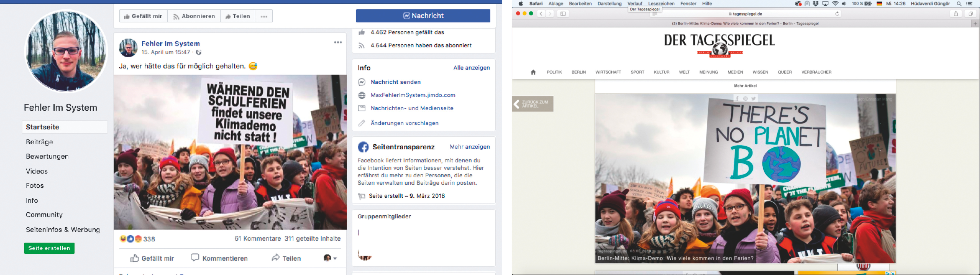This screenshot has width=980, height=275.
Task: Click Zurück zum Artikel back button
Action: click(x=532, y=104)
